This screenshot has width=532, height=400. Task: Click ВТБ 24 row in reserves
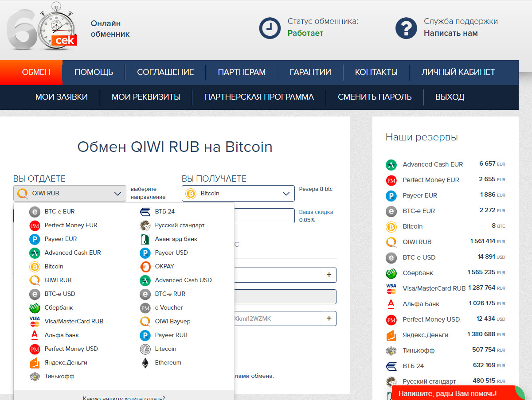pos(445,366)
